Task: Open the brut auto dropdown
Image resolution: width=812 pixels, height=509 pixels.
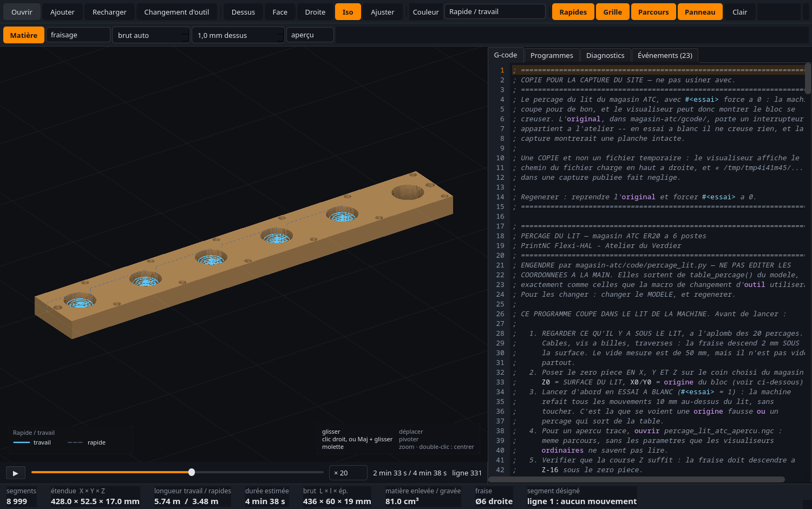Action: [151, 35]
